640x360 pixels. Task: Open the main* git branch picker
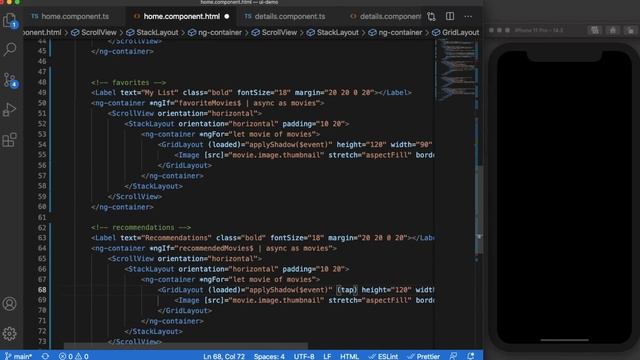click(18, 356)
